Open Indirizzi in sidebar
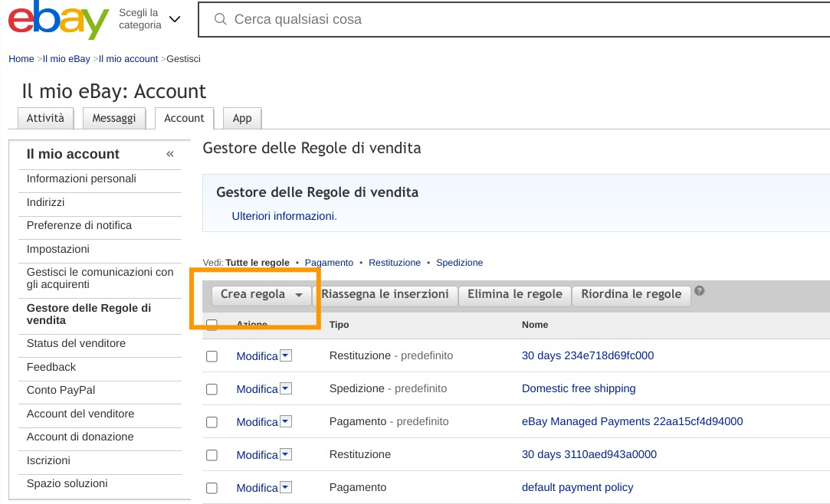The height and width of the screenshot is (504, 830). pyautogui.click(x=45, y=202)
